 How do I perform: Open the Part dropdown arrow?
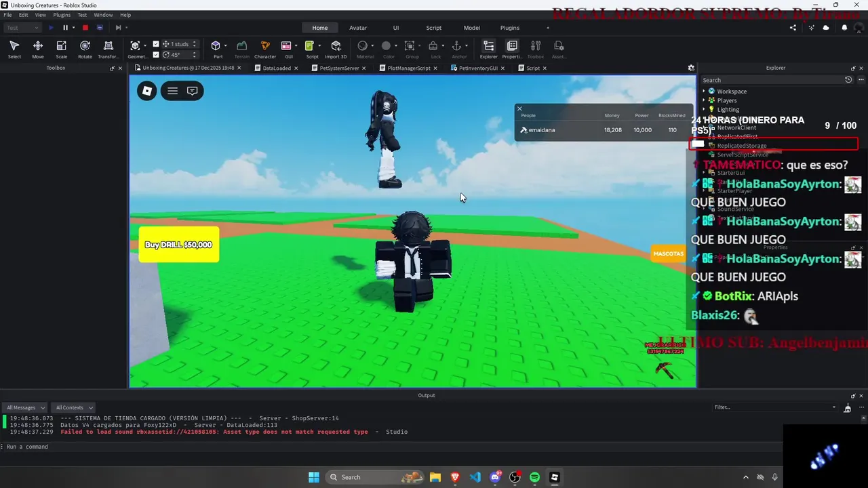coord(226,46)
